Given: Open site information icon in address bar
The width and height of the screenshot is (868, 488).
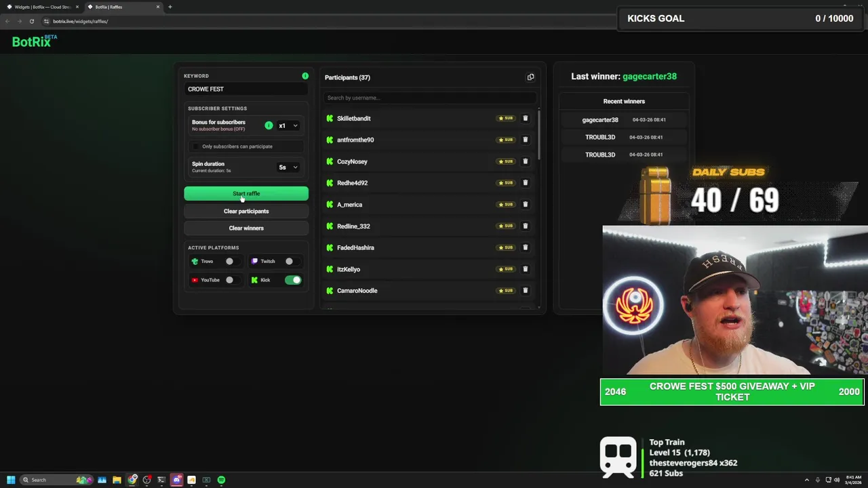Looking at the screenshot, I should pos(46,21).
